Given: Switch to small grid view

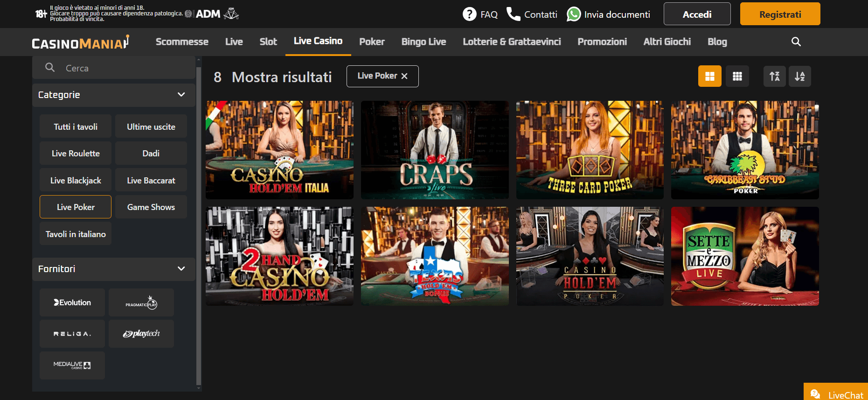Looking at the screenshot, I should [737, 76].
